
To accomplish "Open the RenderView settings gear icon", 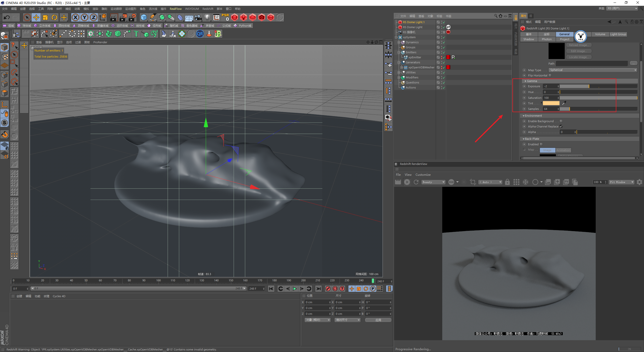I will point(639,182).
